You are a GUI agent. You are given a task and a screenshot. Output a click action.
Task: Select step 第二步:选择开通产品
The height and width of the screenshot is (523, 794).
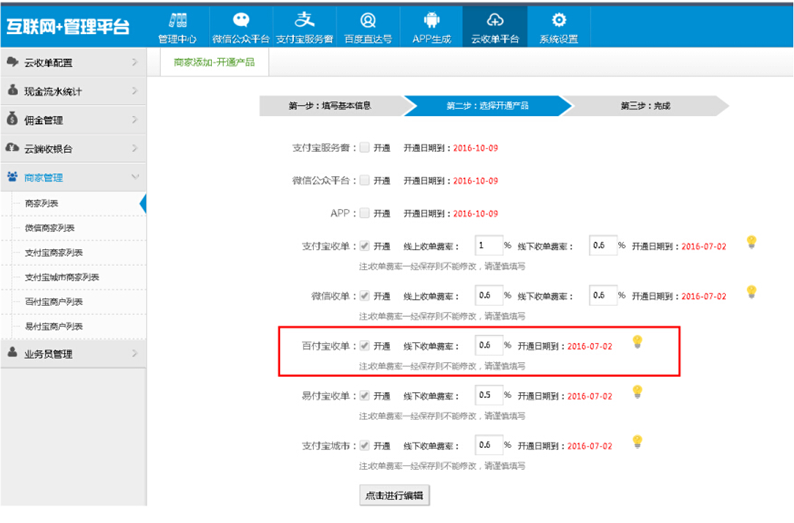click(488, 106)
